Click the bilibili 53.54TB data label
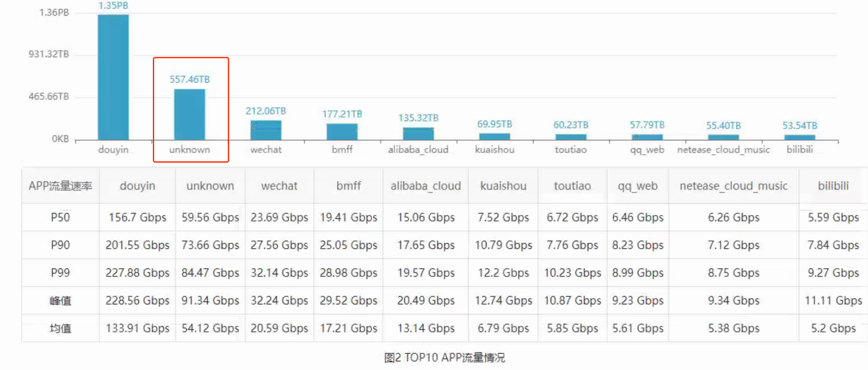Screen dimensions: 868x370 [799, 125]
